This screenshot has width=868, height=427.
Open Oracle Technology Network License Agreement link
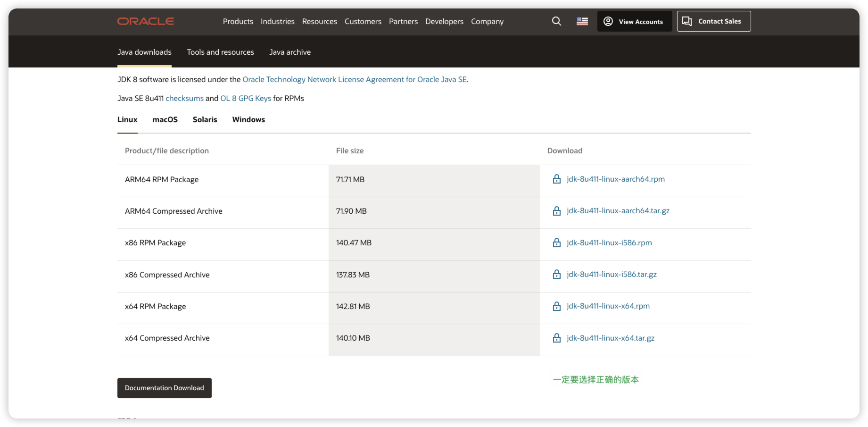click(x=355, y=79)
